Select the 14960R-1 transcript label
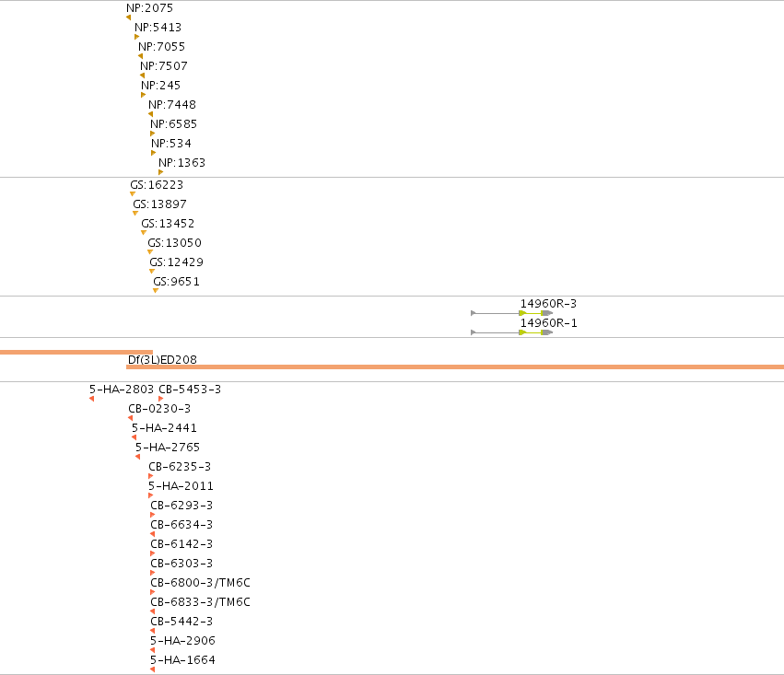784x675 pixels. (x=548, y=323)
